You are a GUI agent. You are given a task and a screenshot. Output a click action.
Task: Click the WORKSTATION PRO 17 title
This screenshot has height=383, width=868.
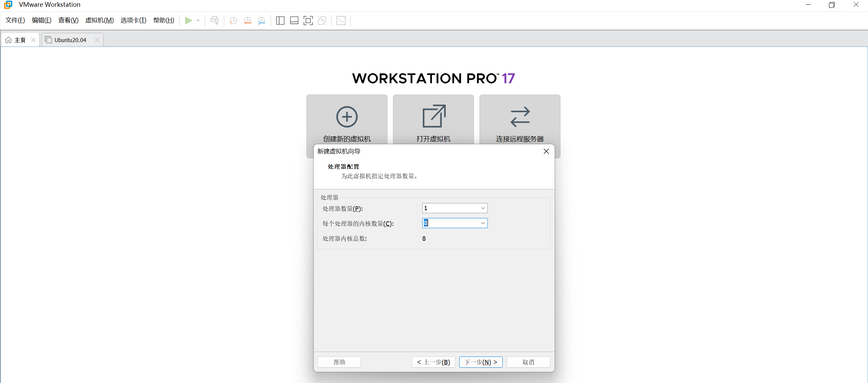pyautogui.click(x=433, y=78)
